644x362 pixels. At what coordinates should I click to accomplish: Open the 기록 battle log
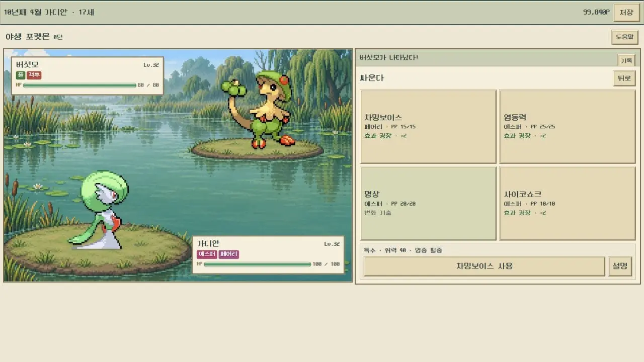[626, 60]
